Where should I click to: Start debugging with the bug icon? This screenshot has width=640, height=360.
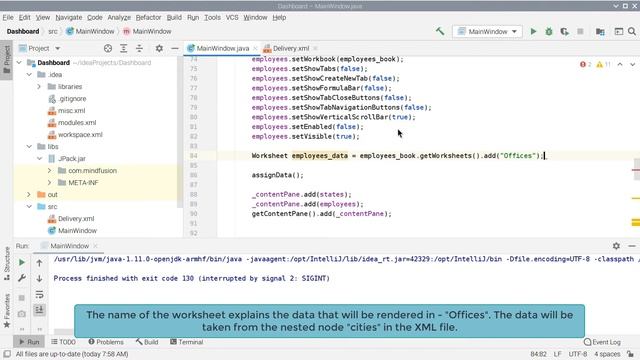pos(549,31)
